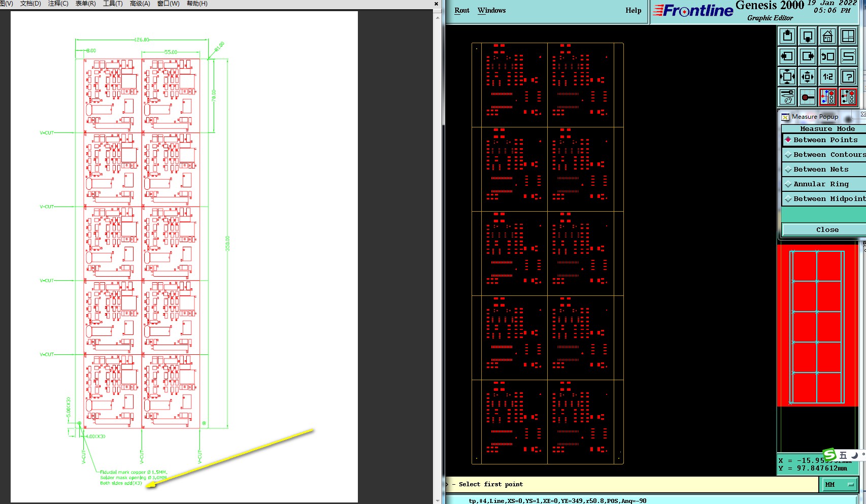This screenshot has height=504, width=866.
Task: Click the Measure Mode header label
Action: click(827, 129)
